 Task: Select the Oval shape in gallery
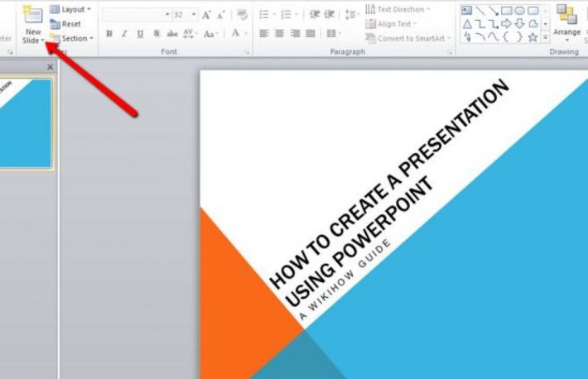(x=519, y=10)
